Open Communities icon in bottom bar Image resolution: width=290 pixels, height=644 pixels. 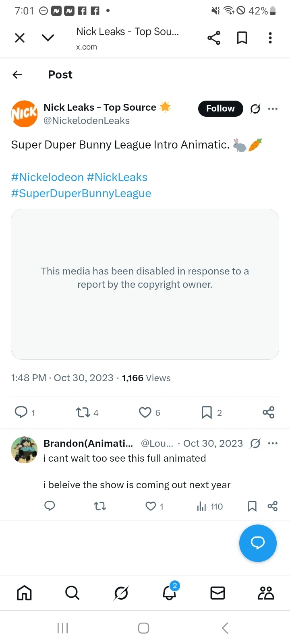tap(266, 592)
